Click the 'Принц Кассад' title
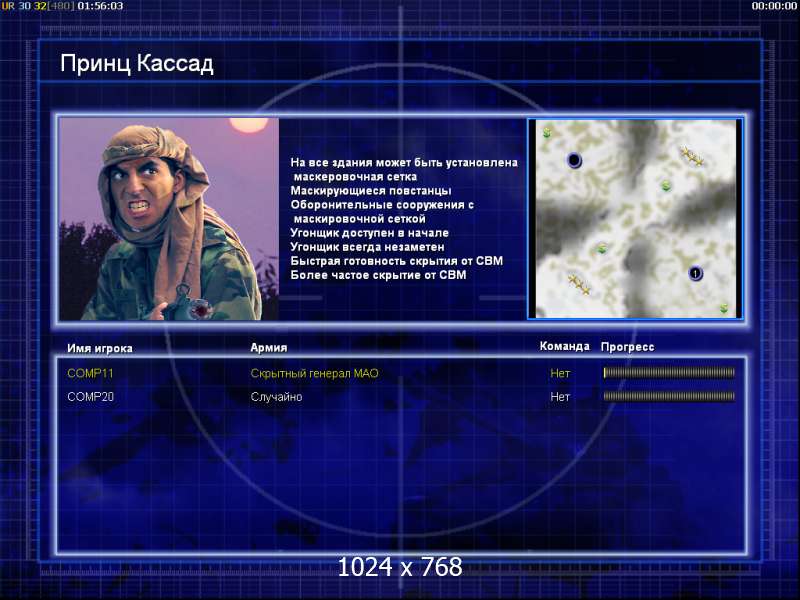The width and height of the screenshot is (800, 600). [x=137, y=64]
